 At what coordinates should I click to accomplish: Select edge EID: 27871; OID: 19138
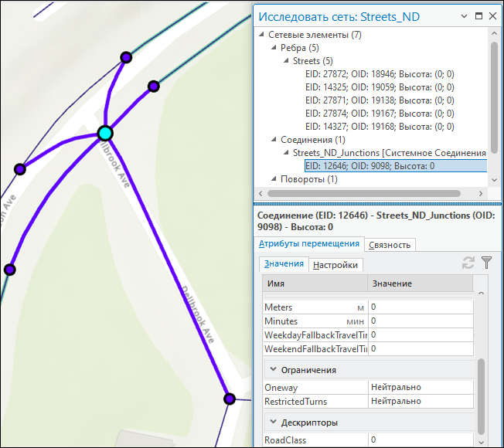click(x=380, y=100)
